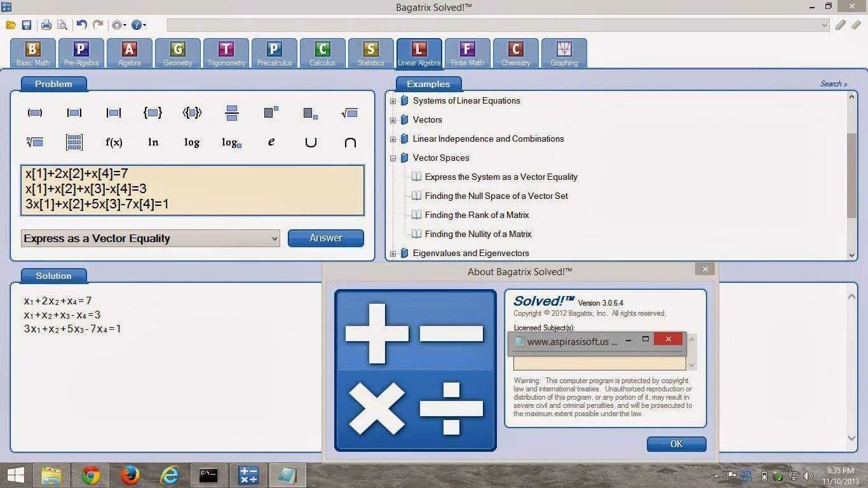The width and height of the screenshot is (868, 488).
Task: Switch to the Calculus subject tab
Action: (323, 53)
